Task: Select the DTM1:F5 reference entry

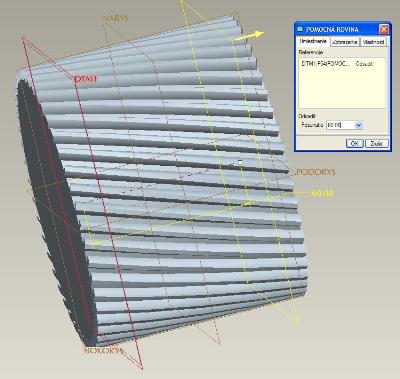Action: point(326,64)
